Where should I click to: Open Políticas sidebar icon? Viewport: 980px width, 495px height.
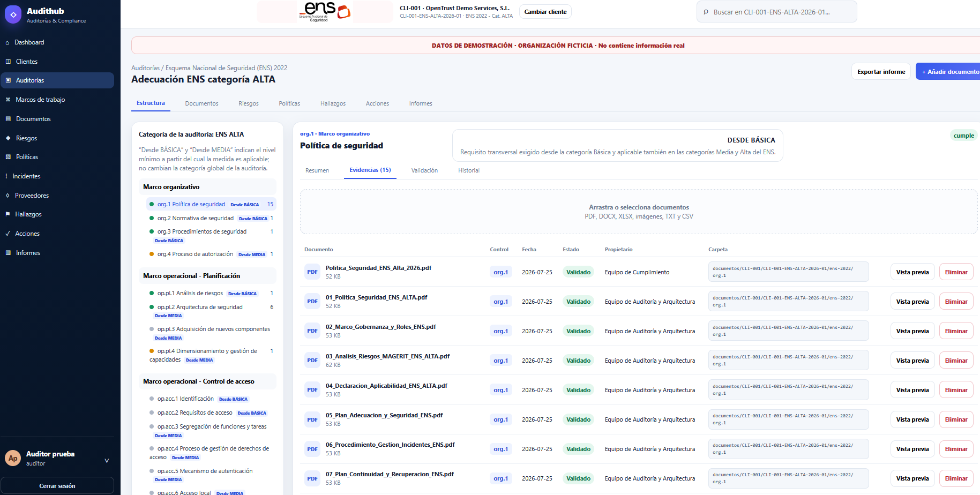tap(8, 157)
